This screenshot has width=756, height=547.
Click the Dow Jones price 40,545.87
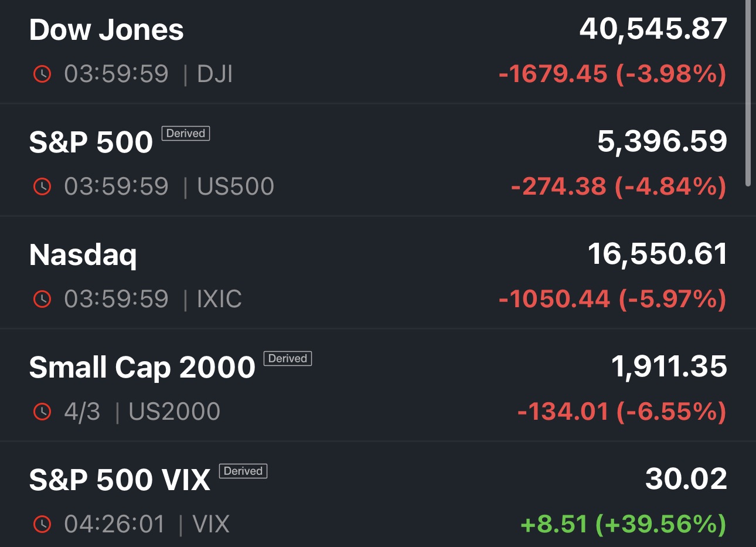point(653,29)
